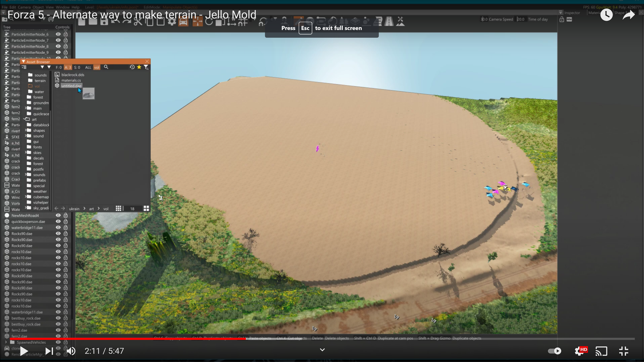
Task: Expand the cubemap folder
Action: point(25,197)
